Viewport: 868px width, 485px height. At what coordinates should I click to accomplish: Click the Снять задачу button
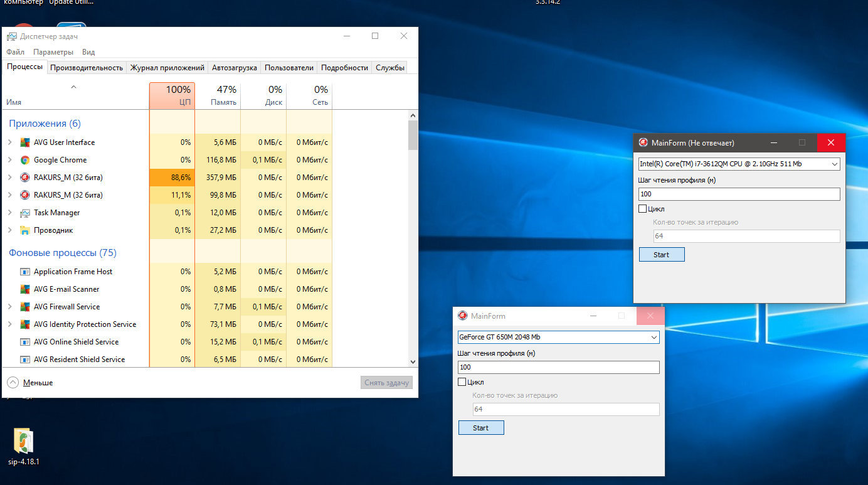point(386,383)
